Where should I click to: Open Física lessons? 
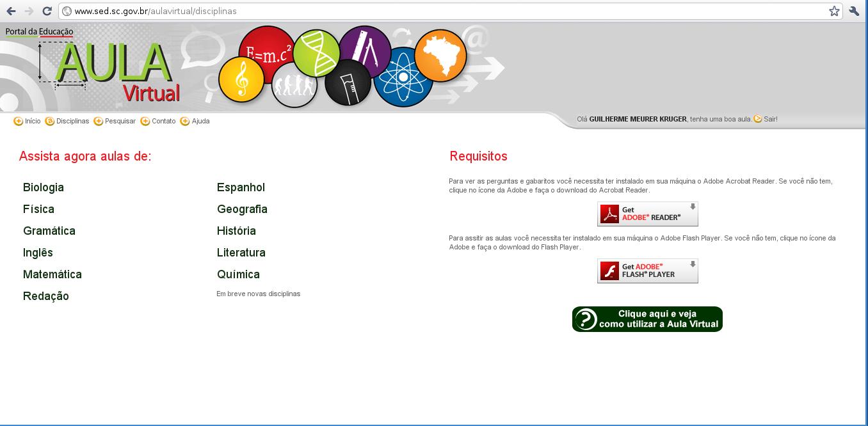38,209
